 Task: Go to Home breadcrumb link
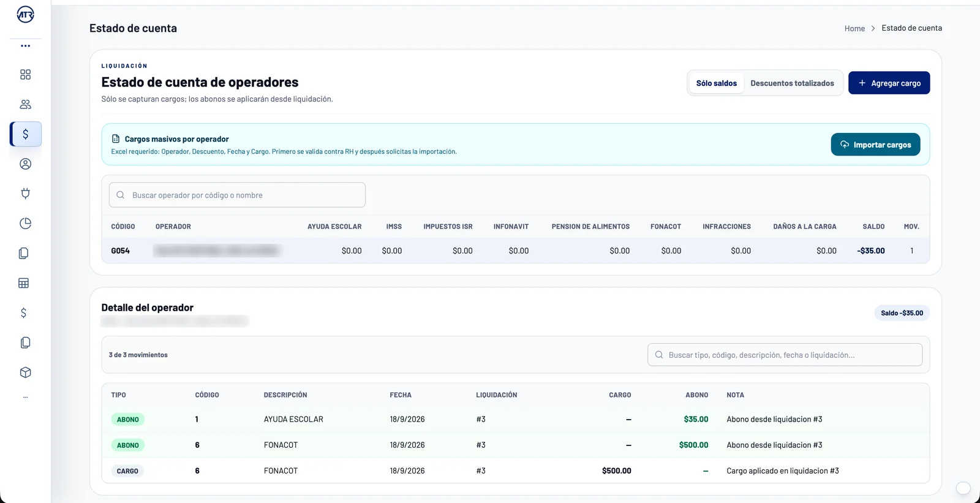854,29
